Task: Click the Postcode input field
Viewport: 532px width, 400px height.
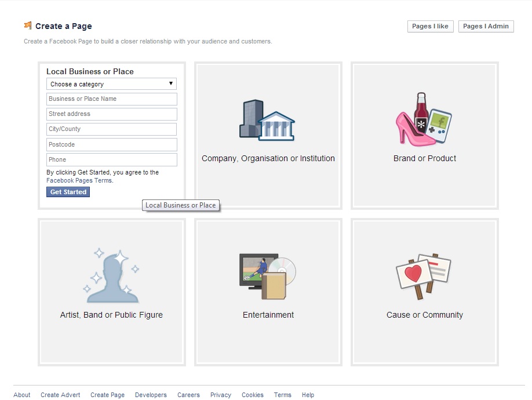Action: point(112,144)
